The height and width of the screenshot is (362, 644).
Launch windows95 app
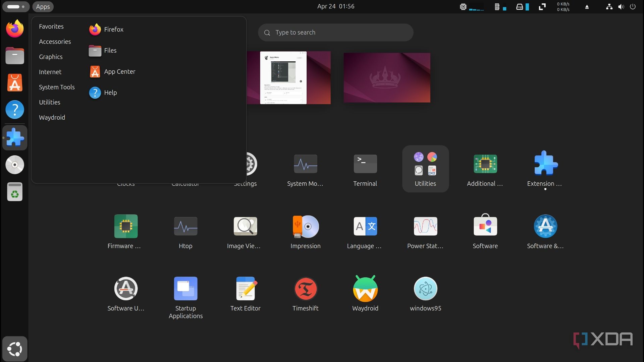tap(425, 294)
